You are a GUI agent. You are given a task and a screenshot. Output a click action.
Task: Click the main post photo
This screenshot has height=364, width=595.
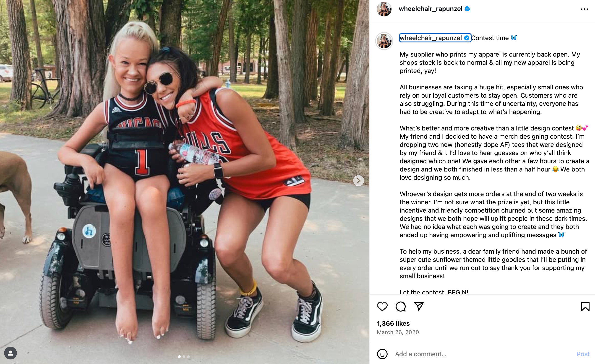point(185,182)
